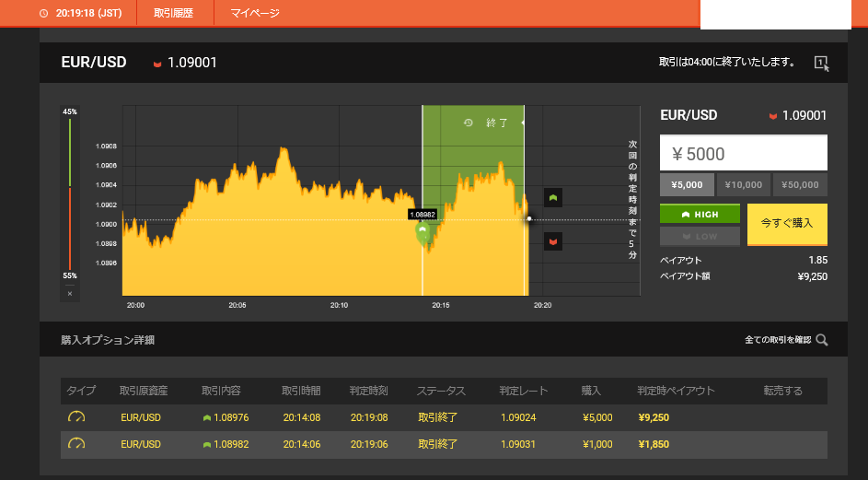Choose the ¥5,000 preset amount

click(x=687, y=185)
